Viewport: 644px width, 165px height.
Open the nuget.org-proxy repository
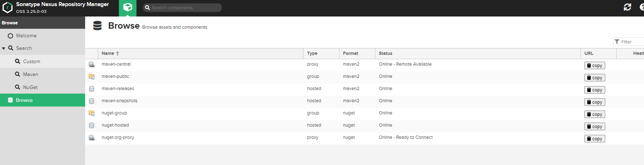118,137
